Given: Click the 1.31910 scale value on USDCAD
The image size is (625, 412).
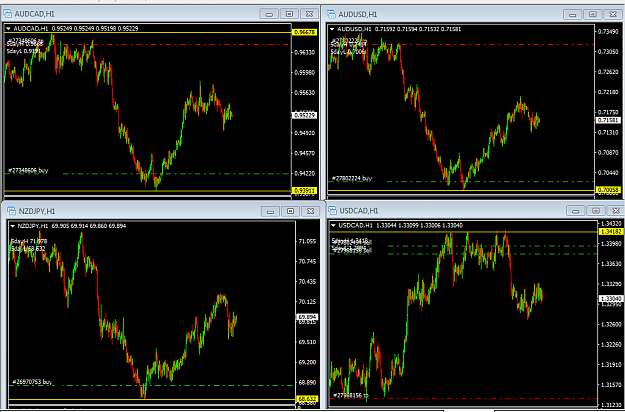Looking at the screenshot, I should [611, 365].
